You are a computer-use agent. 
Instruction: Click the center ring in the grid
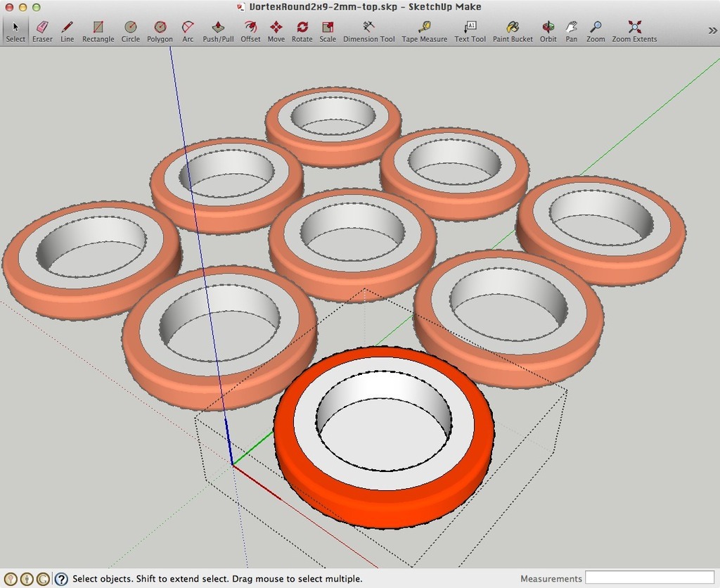click(352, 245)
